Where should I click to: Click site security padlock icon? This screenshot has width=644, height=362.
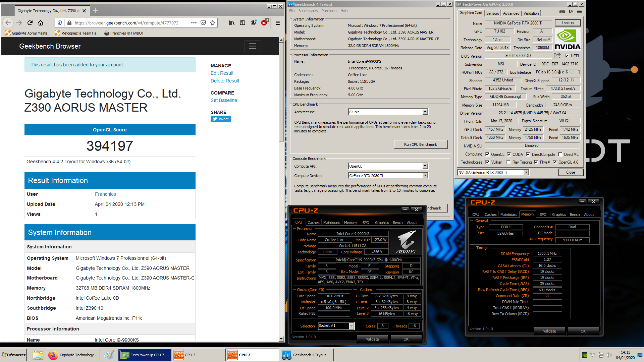click(x=69, y=23)
